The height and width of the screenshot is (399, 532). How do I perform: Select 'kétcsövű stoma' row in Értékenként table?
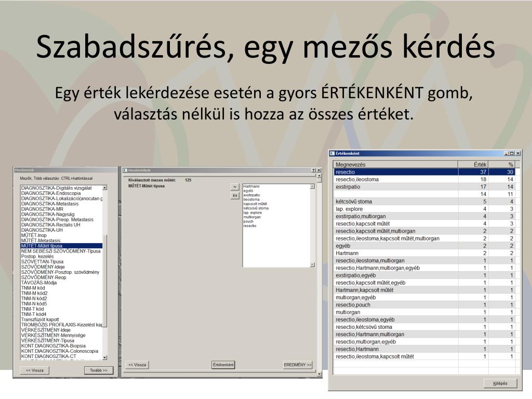pos(424,202)
